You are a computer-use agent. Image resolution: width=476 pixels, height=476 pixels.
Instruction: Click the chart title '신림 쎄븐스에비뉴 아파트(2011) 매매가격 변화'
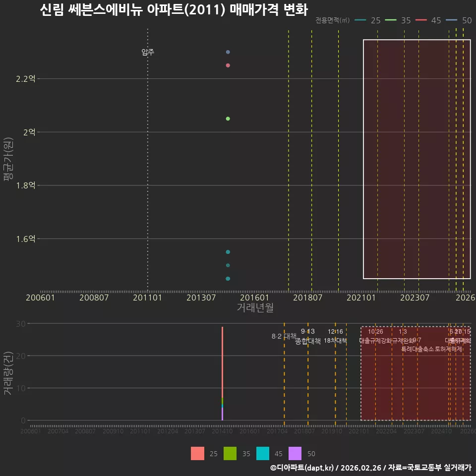click(x=174, y=10)
